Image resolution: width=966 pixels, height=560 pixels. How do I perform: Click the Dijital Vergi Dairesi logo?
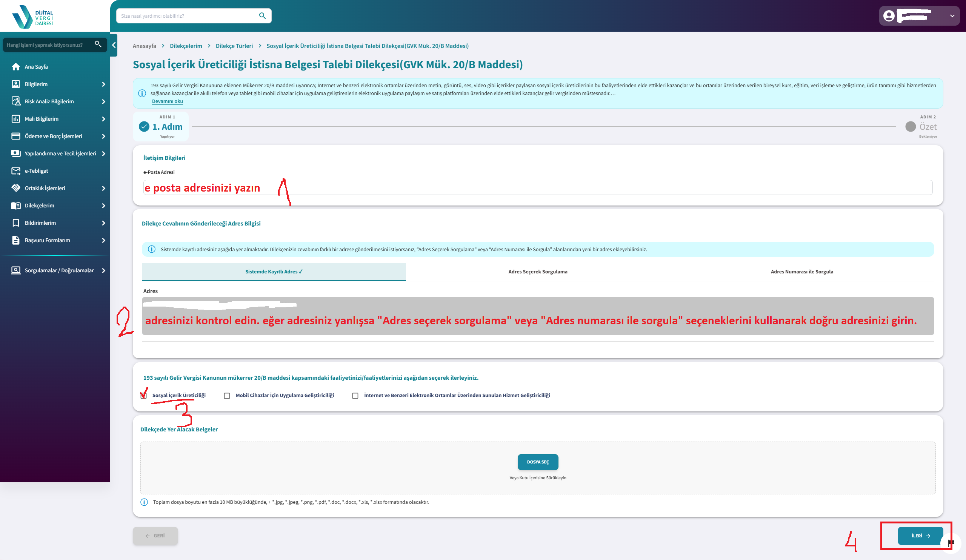tap(32, 17)
